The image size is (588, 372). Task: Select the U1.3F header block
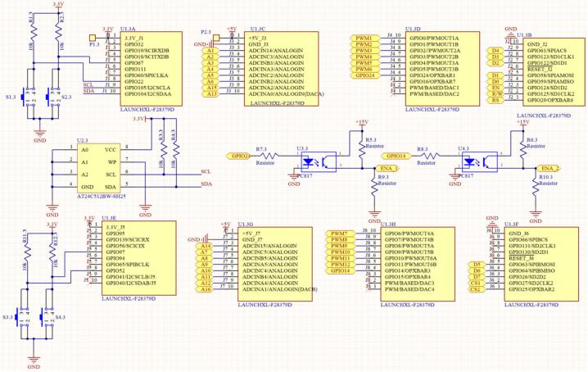pos(541,264)
